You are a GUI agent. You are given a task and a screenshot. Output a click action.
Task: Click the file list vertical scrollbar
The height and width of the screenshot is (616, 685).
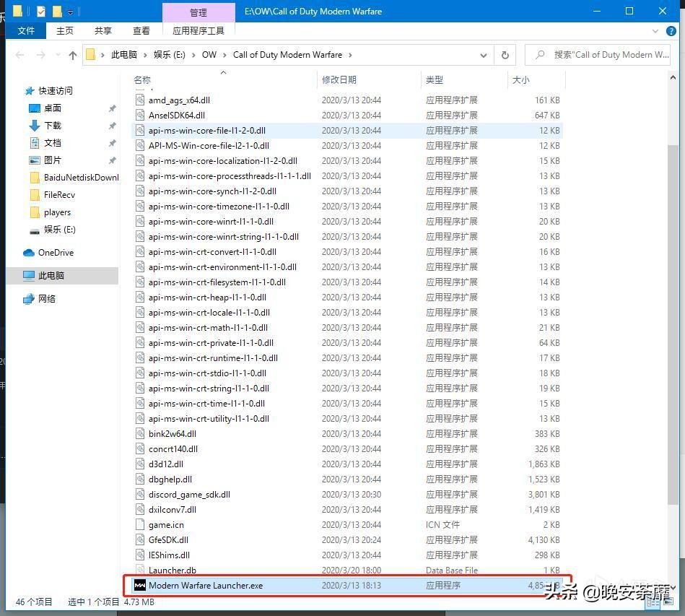point(673,325)
